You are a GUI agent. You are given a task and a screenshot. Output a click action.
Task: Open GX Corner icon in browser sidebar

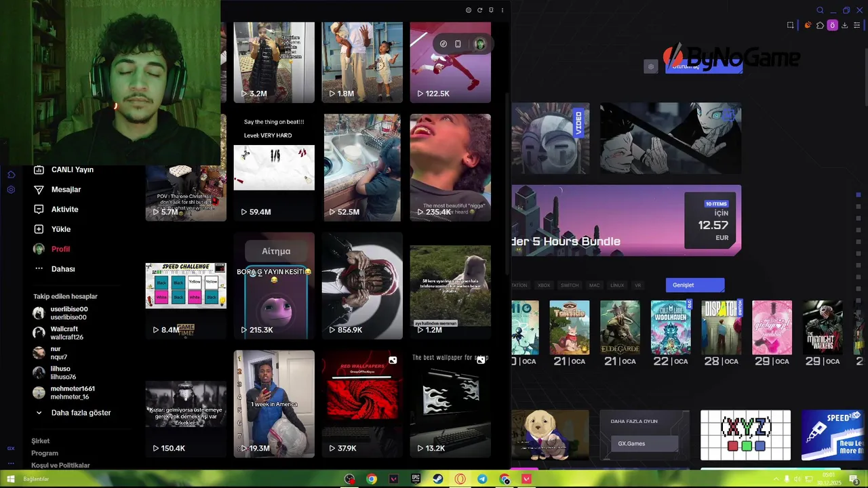coord(11,448)
